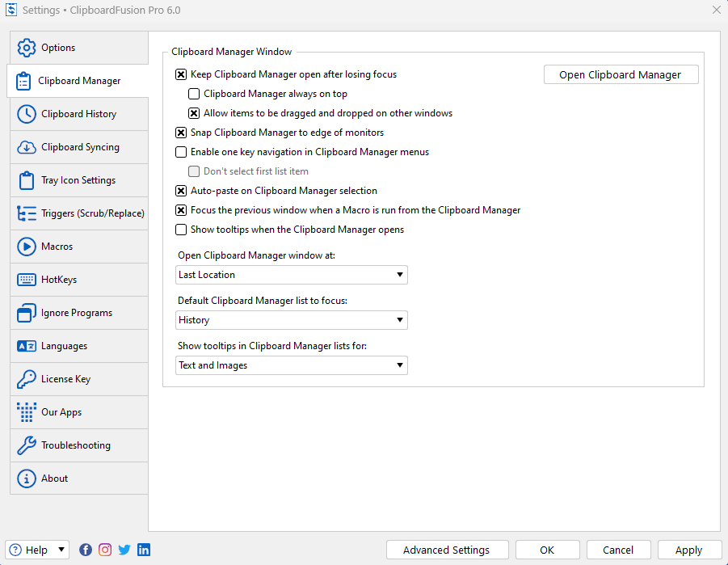Viewport: 728px width, 565px height.
Task: Select the HotKeys tab
Action: pos(79,280)
